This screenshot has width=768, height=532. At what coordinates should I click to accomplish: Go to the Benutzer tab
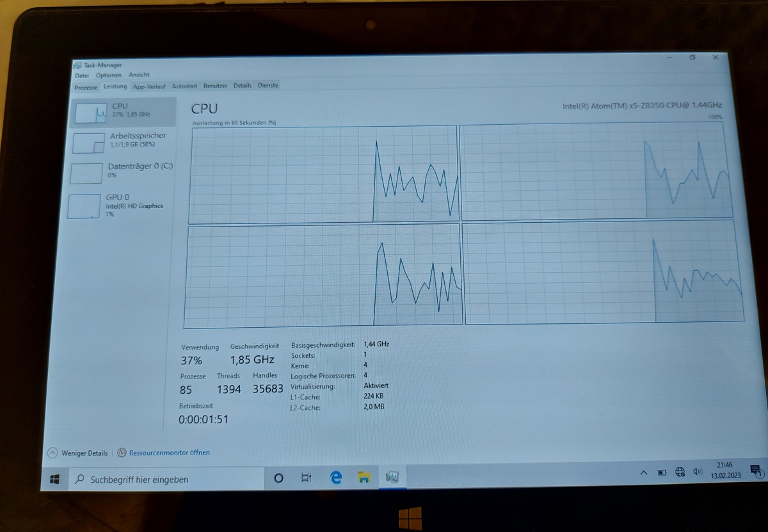click(215, 86)
